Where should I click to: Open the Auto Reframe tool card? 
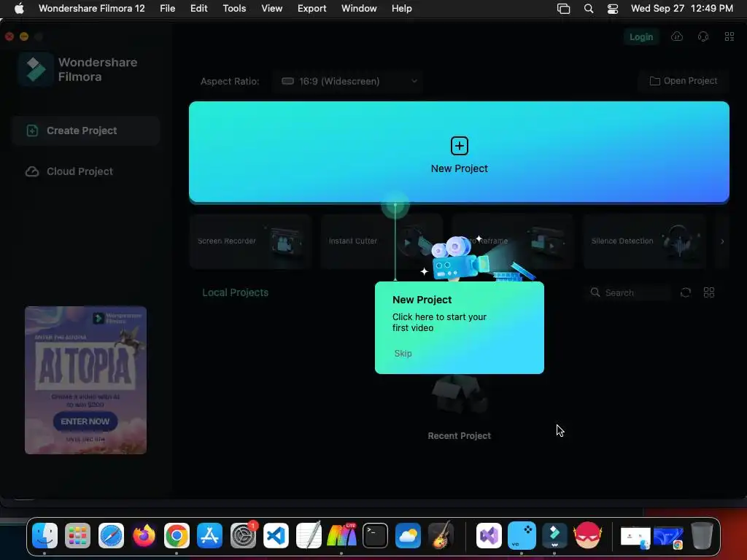tap(513, 241)
